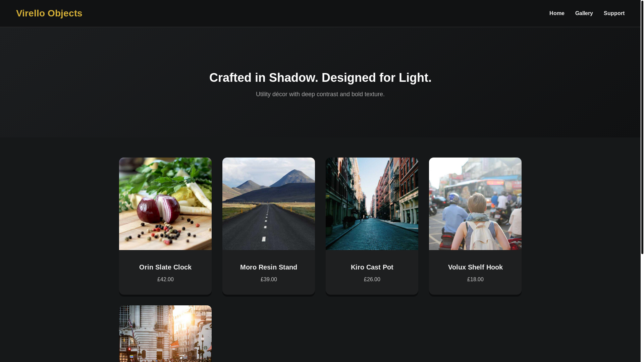644x362 pixels.
Task: Select the Moro Resin Stand title
Action: pyautogui.click(x=269, y=267)
